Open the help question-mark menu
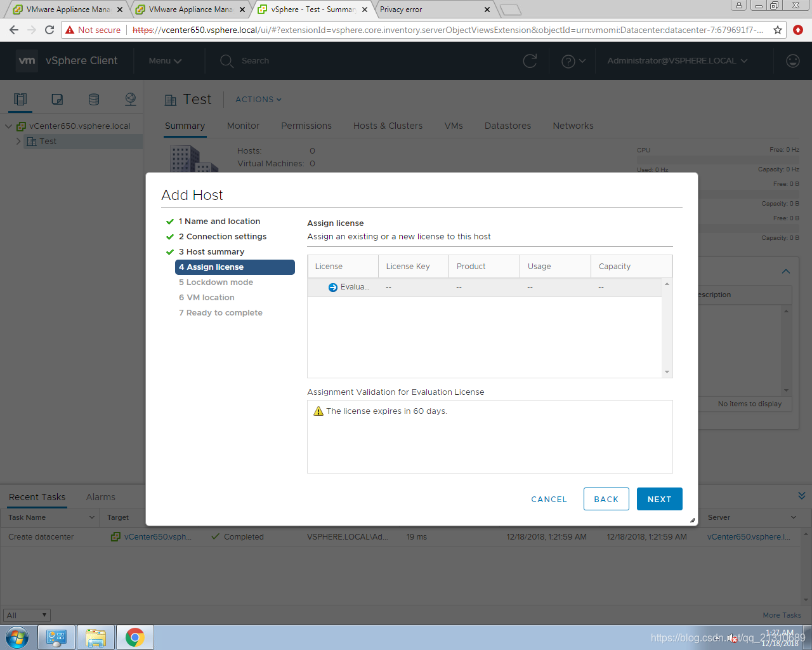 pyautogui.click(x=573, y=61)
